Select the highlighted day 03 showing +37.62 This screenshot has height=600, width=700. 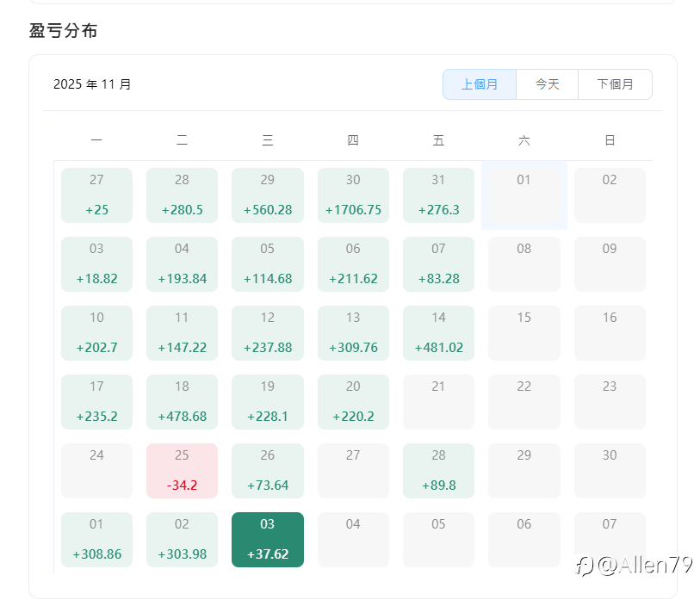pos(268,540)
